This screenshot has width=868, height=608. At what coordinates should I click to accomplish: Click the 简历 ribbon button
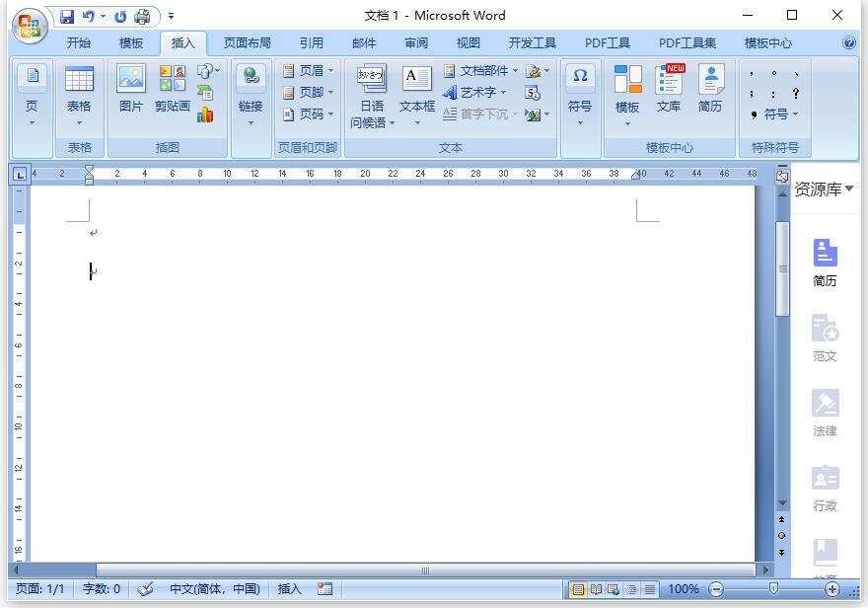click(711, 89)
